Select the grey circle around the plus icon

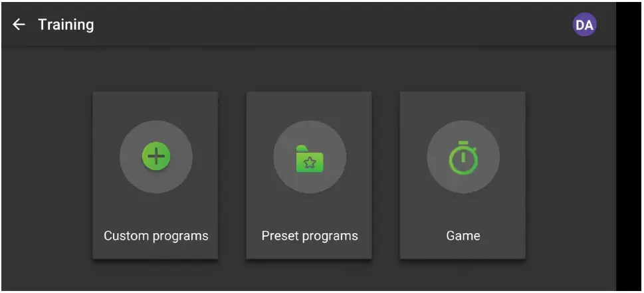(x=156, y=157)
